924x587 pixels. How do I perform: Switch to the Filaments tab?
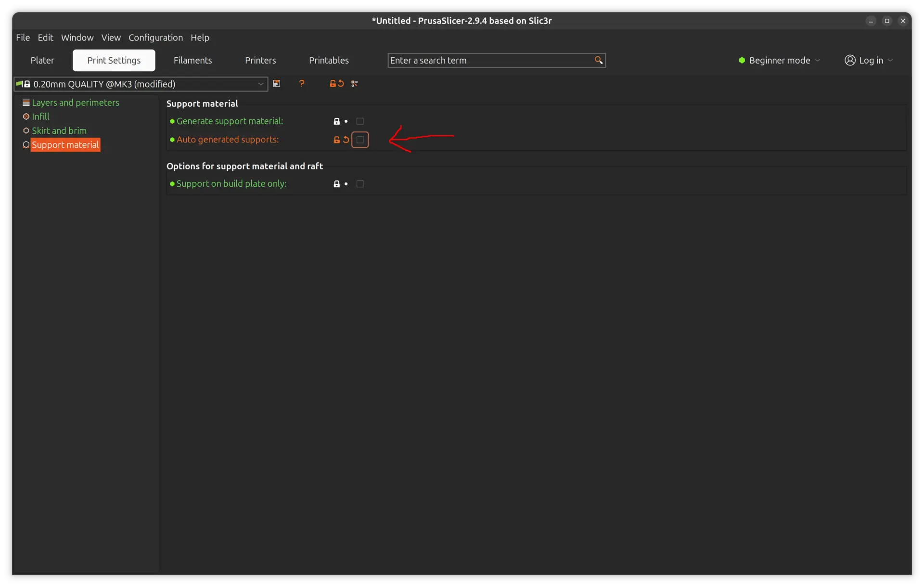[192, 60]
